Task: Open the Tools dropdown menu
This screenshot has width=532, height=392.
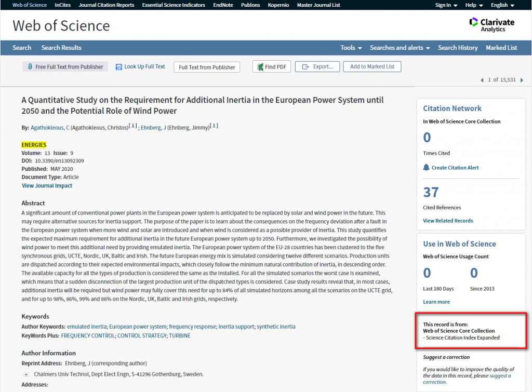Action: pos(351,48)
